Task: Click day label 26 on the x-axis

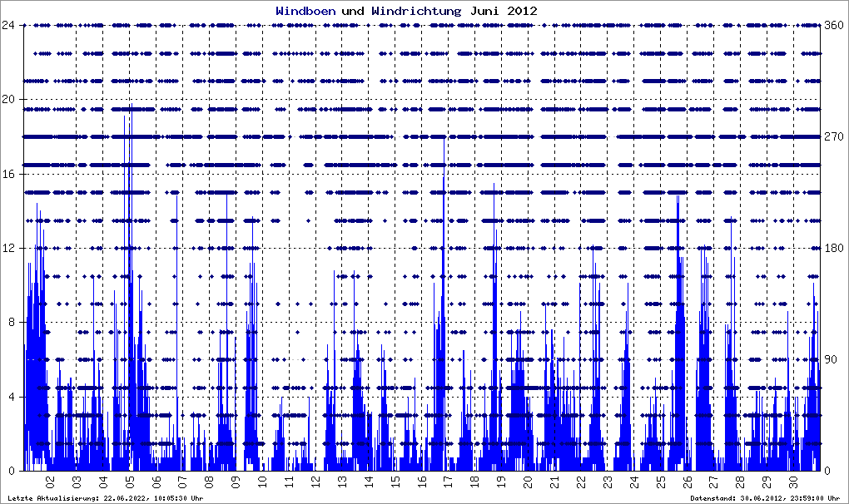Action: [x=687, y=482]
